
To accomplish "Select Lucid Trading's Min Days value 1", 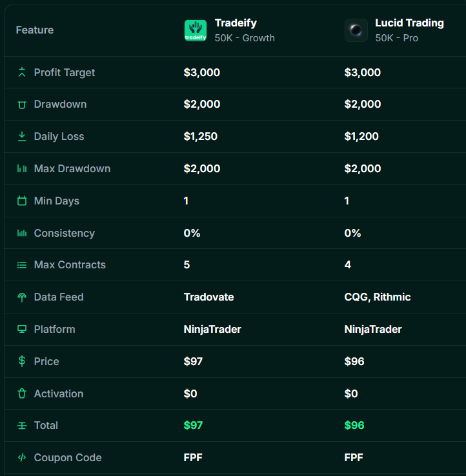I will pyautogui.click(x=347, y=201).
